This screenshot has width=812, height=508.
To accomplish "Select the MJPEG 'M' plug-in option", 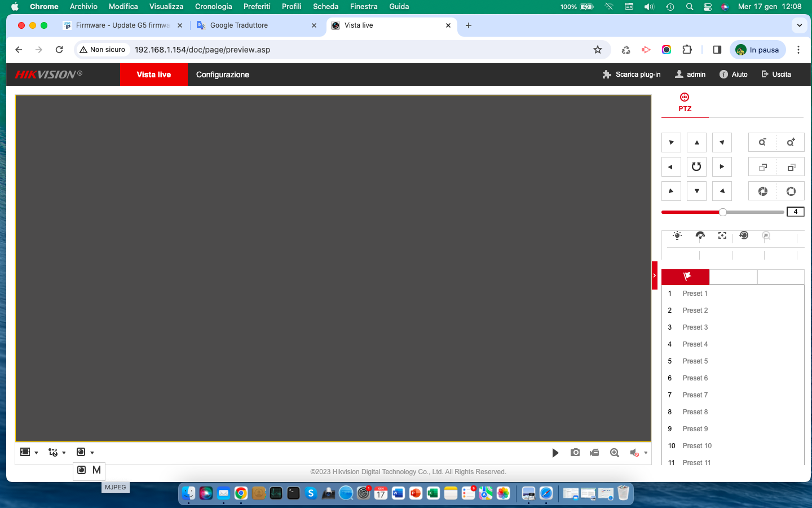I will [96, 470].
